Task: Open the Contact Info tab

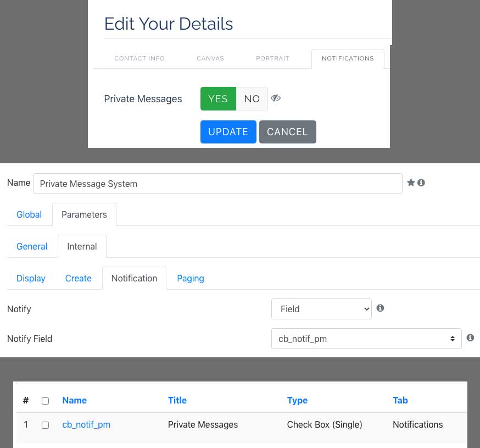Action: 139,58
